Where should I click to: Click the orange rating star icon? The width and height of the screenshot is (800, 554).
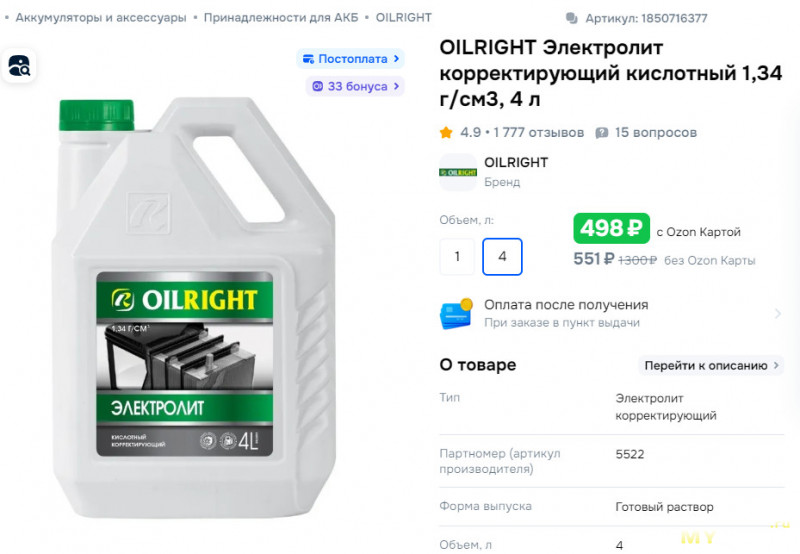[x=446, y=133]
